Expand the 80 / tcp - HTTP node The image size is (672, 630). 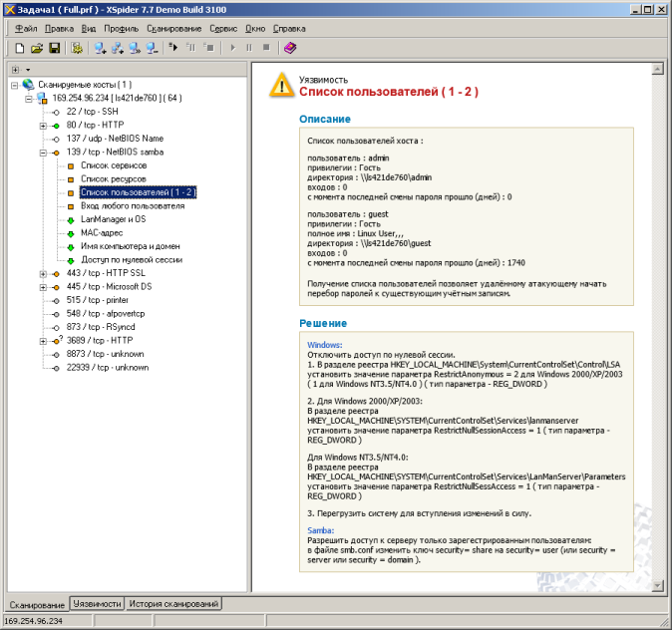43,126
